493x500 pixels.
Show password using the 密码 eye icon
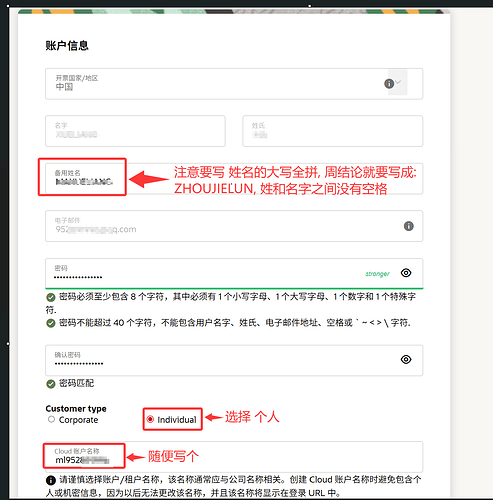click(x=406, y=273)
